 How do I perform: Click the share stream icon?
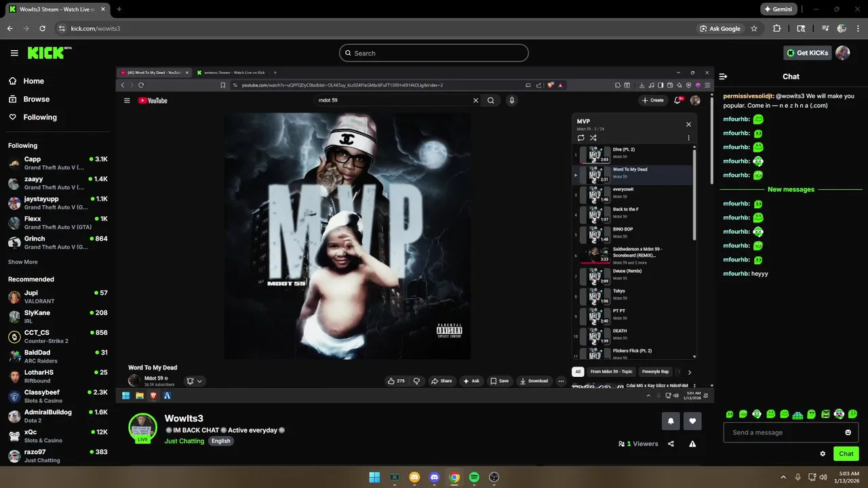[671, 444]
